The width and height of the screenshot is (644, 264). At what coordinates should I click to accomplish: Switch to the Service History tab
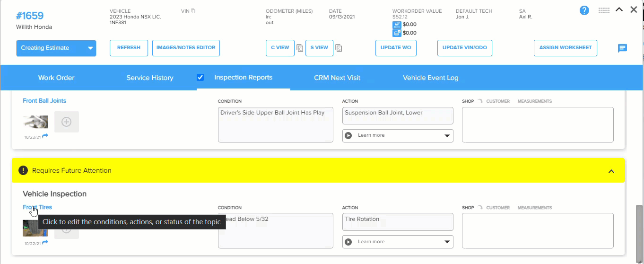(150, 78)
